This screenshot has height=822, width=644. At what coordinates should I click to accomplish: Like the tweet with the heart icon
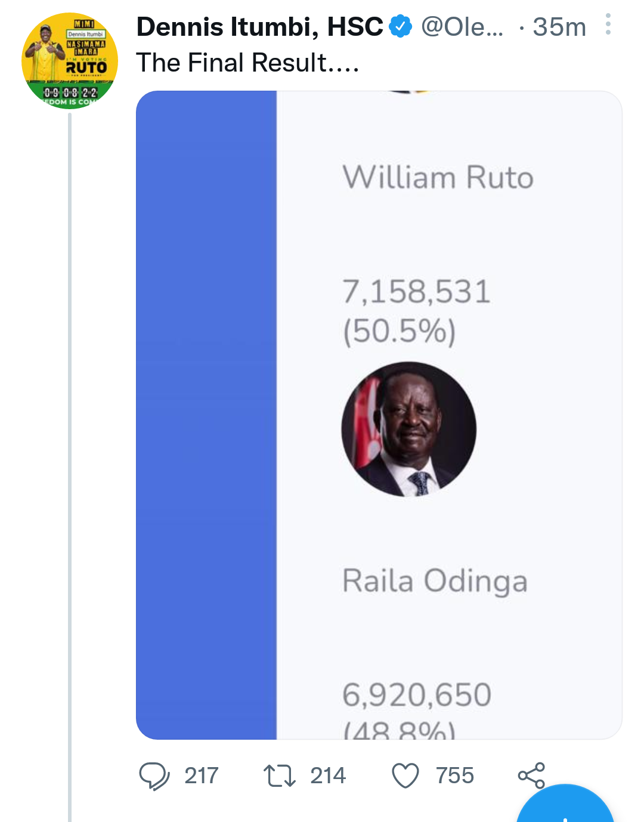tap(405, 775)
